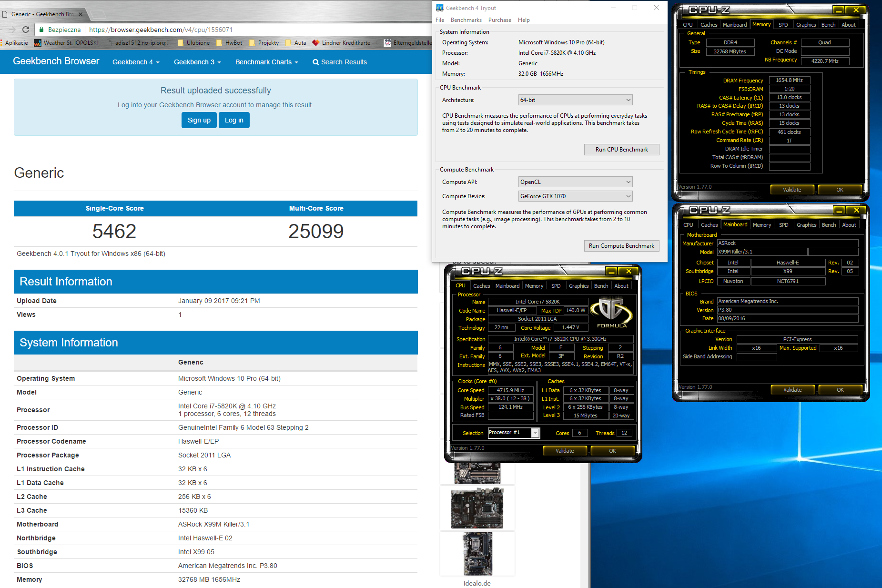Viewport: 882px width, 588px height.
Task: Click the Sign up button
Action: coord(199,120)
